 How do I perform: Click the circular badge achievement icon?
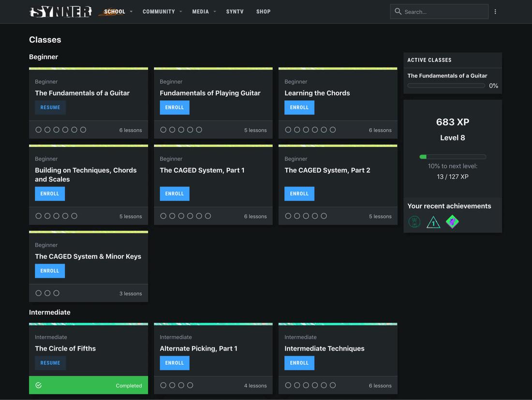click(414, 222)
